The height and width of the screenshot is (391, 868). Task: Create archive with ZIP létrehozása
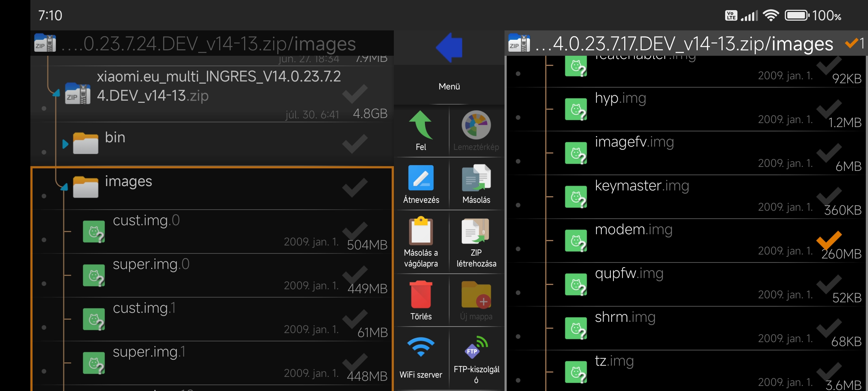476,242
